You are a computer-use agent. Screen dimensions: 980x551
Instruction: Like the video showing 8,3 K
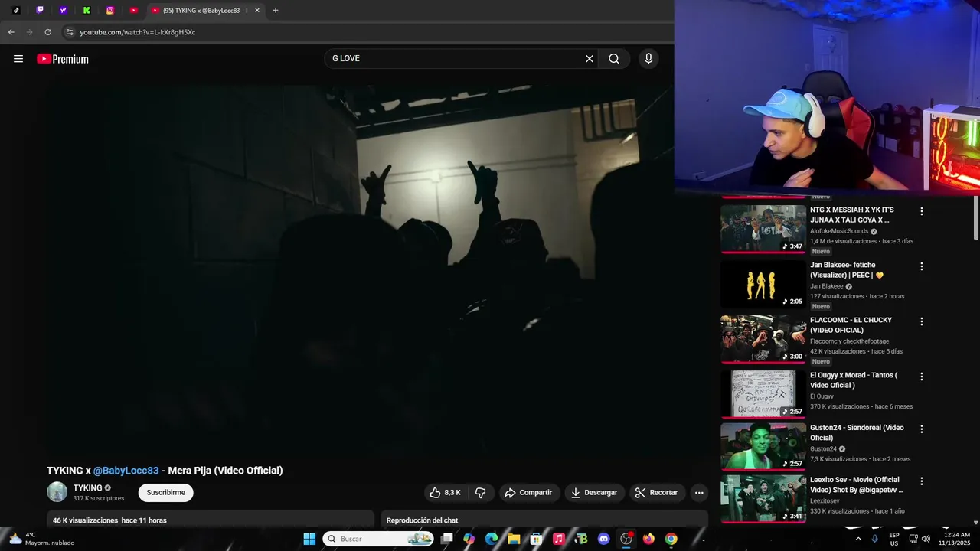click(x=446, y=493)
